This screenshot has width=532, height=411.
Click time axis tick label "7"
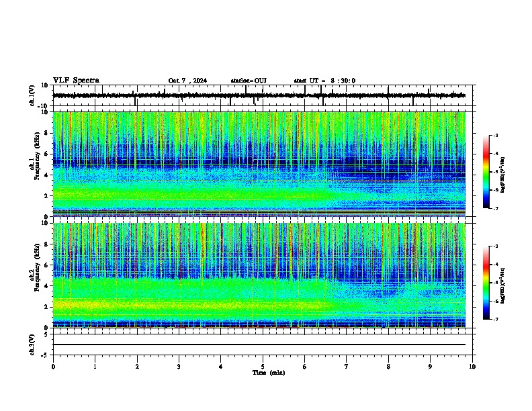click(x=347, y=367)
